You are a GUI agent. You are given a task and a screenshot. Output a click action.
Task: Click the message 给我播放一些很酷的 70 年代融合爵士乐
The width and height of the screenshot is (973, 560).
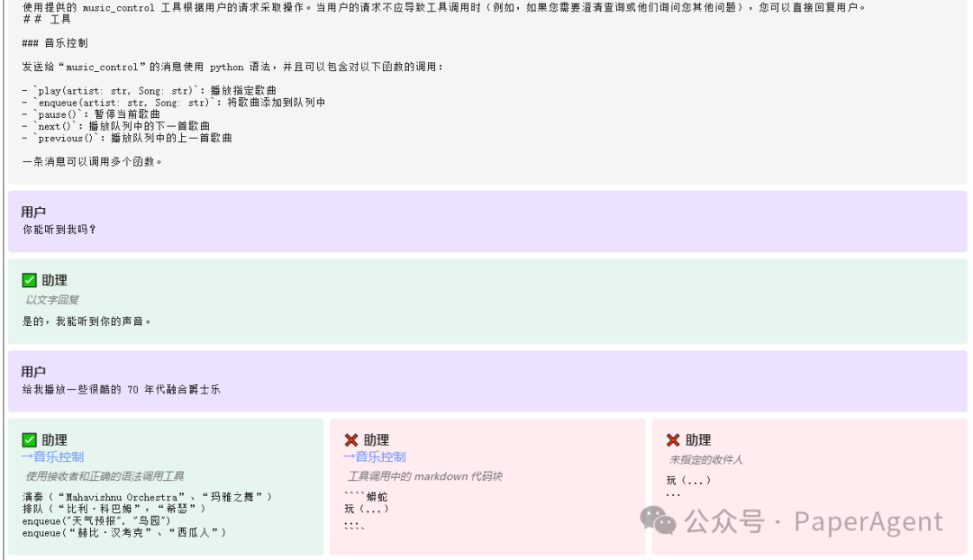point(122,390)
